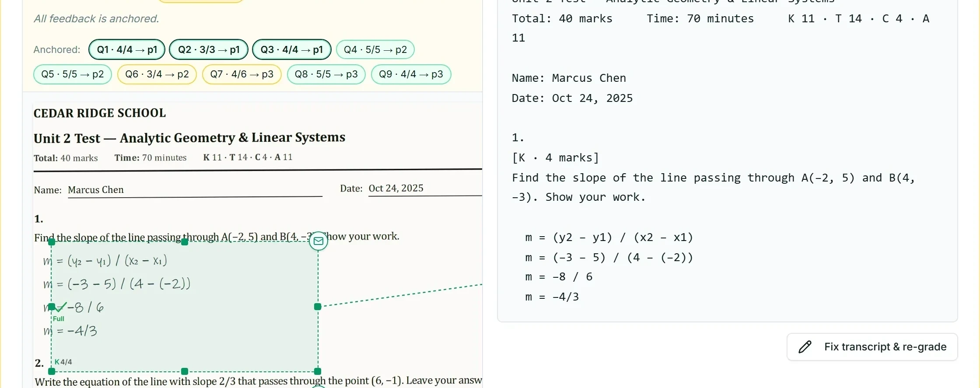This screenshot has height=388, width=980.
Task: Click Fix transcript & re-grade button
Action: tap(872, 347)
